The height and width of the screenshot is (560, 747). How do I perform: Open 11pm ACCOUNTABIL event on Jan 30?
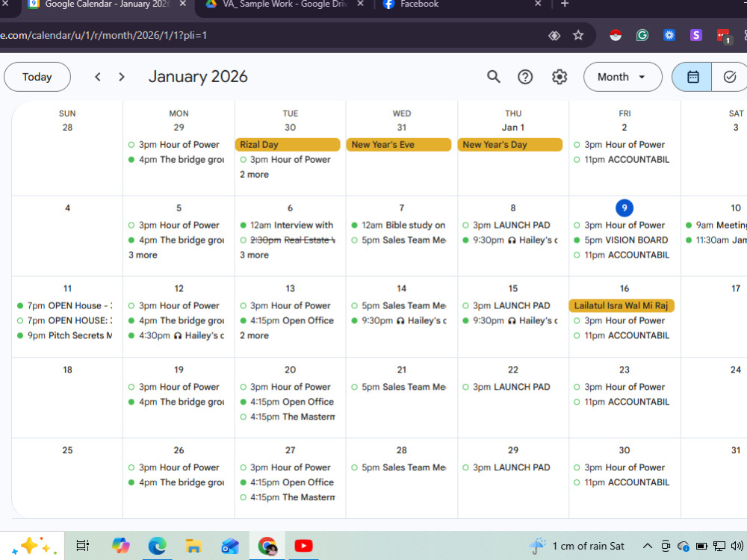622,482
